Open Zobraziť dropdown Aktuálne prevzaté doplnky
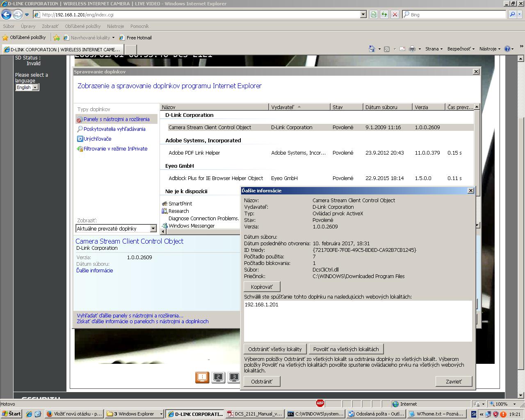Screen dimensions: 525x420 116,228
